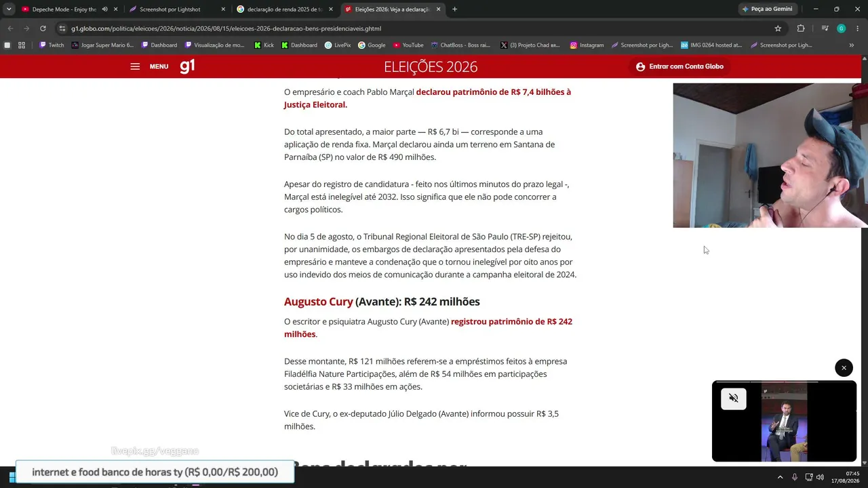Switch to the declaração de renda tab
Viewport: 868px width, 488px height.
click(283, 9)
